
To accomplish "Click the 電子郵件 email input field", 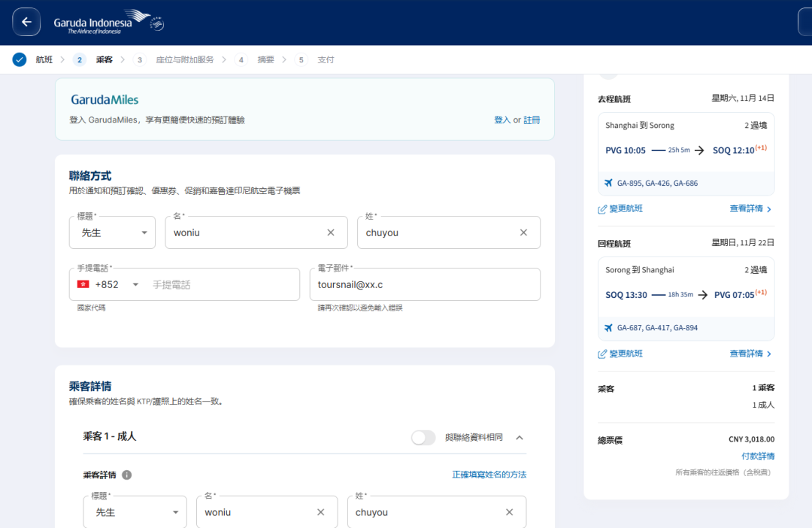I will [x=425, y=284].
